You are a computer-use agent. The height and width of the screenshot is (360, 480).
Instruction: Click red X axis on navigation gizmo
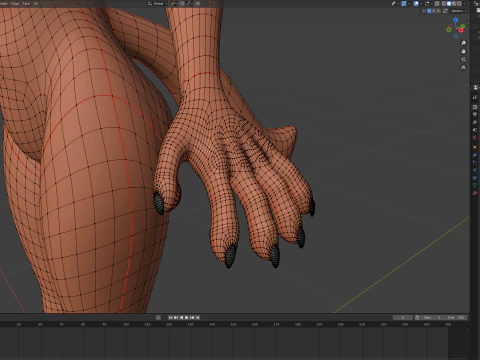461,30
